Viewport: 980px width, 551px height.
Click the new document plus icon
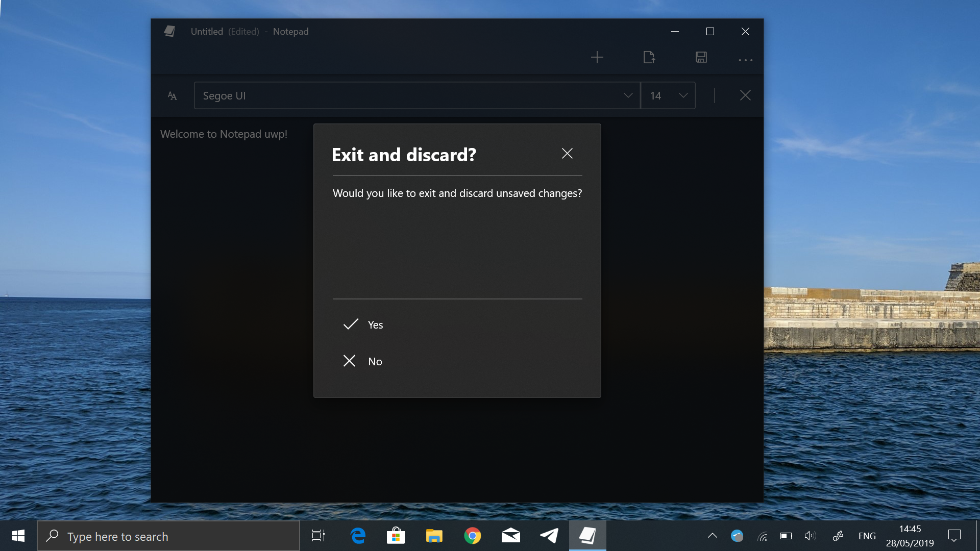click(597, 57)
